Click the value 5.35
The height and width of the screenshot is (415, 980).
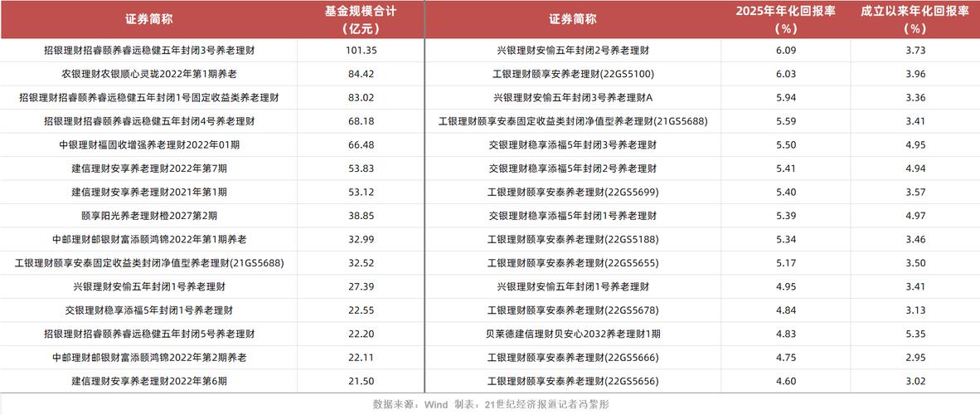915,334
